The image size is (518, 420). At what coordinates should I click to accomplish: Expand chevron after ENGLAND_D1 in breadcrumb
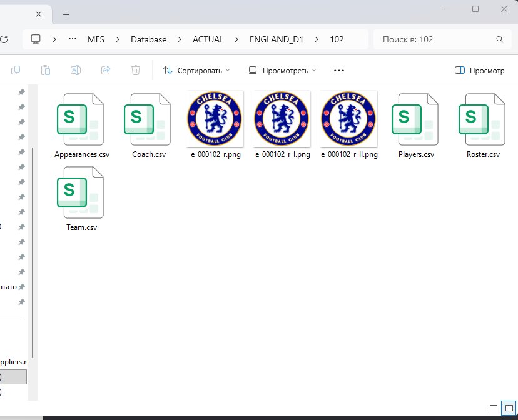[x=317, y=39]
